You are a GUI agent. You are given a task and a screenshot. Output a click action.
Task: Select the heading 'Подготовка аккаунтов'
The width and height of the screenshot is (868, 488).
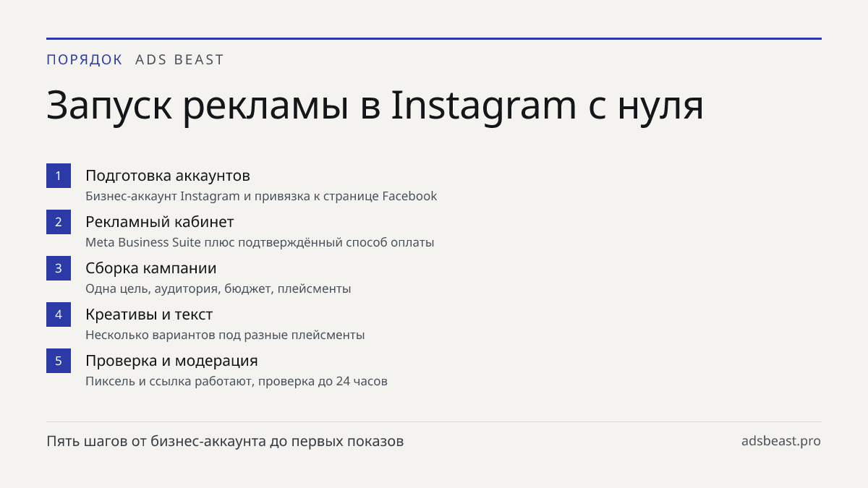click(168, 176)
